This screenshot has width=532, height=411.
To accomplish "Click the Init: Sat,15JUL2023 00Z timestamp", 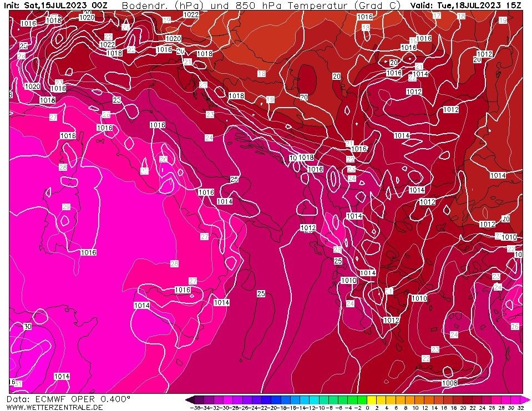I will [55, 5].
